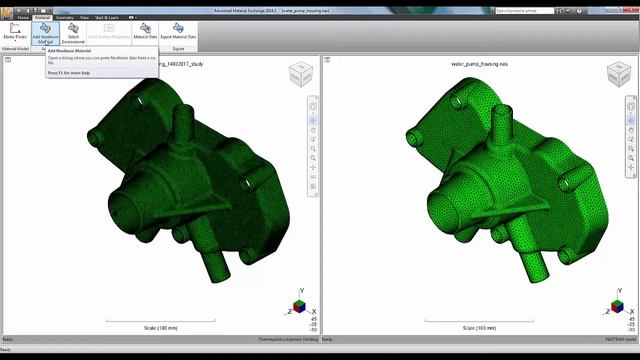Click steering wheel in left navigation bar
This screenshot has height=360, width=640.
pos(313,107)
